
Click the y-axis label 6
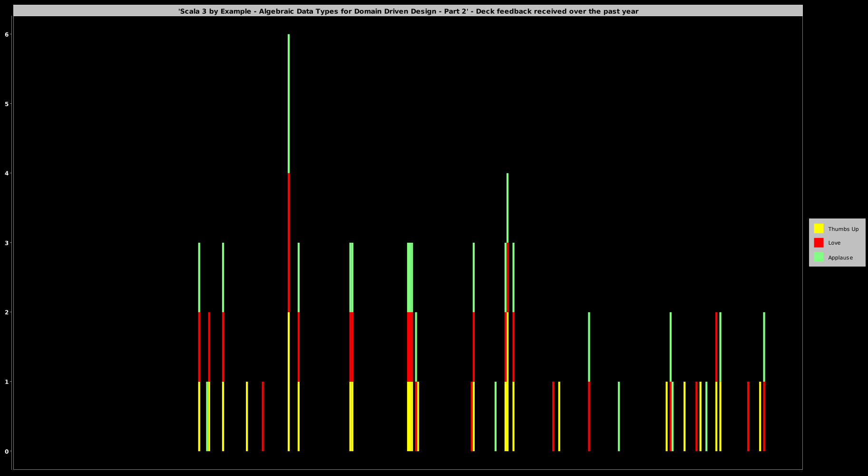(7, 34)
